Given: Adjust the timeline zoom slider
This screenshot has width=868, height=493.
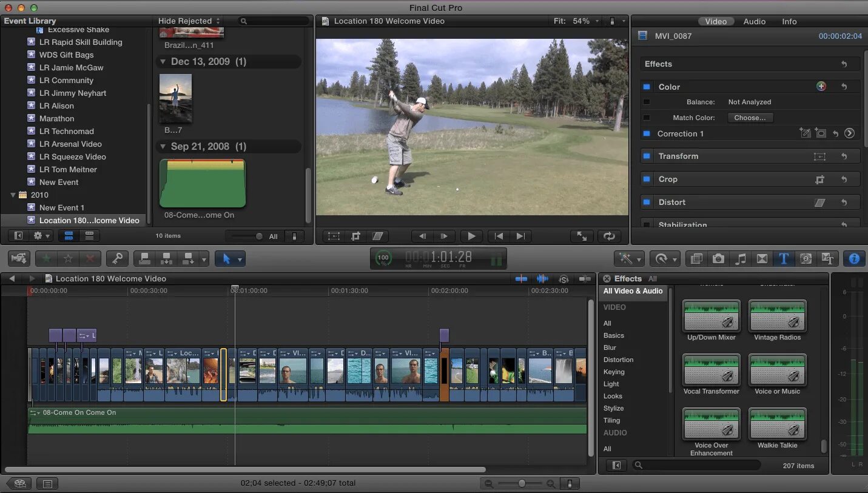Looking at the screenshot, I should point(522,483).
